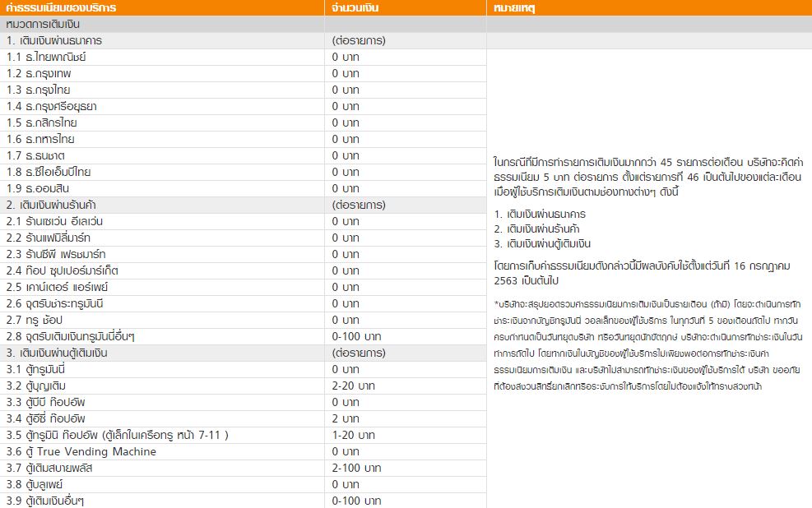Click the row '2.7 ทรู ช้อป'
The height and width of the screenshot is (508, 812).
pyautogui.click(x=35, y=320)
